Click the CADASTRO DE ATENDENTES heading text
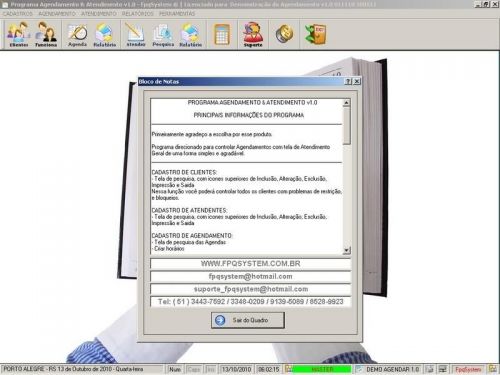The height and width of the screenshot is (375, 500). [189, 210]
